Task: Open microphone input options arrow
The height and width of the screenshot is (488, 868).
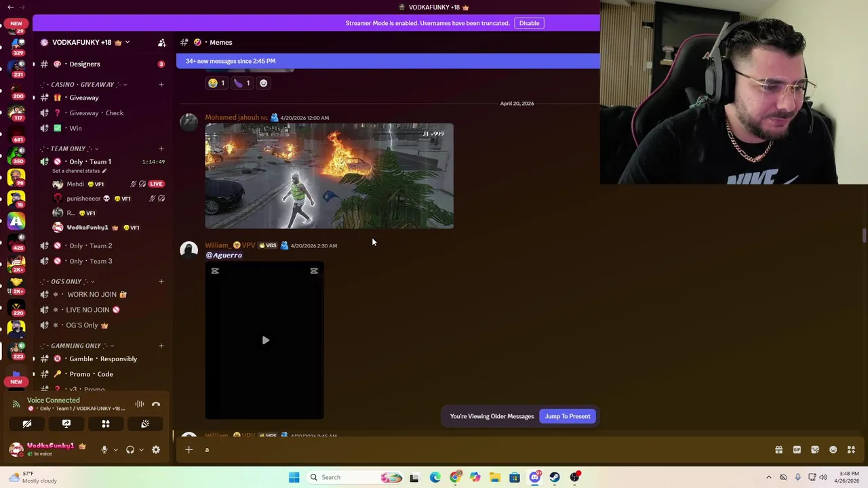Action: (x=115, y=449)
